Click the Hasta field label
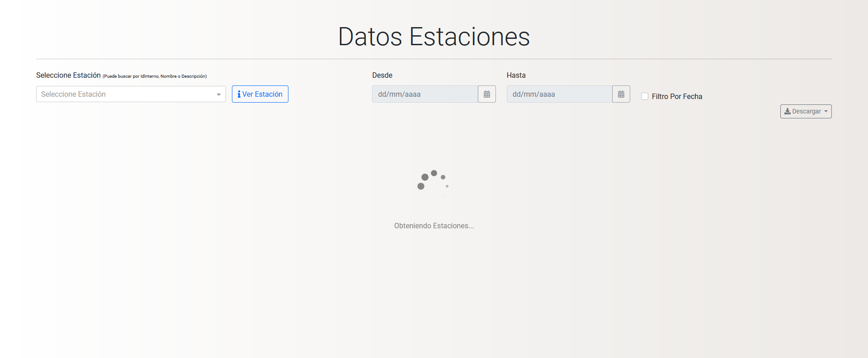 click(x=516, y=75)
